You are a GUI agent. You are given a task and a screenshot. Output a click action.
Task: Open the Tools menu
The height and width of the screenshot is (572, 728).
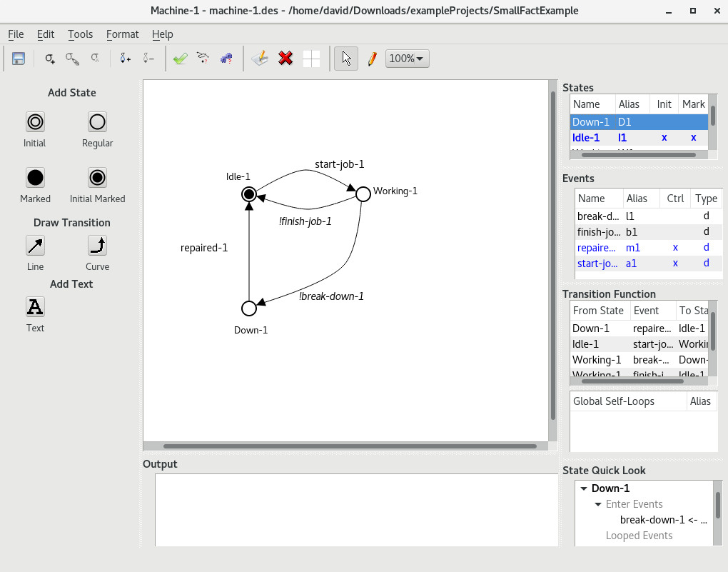coord(80,34)
